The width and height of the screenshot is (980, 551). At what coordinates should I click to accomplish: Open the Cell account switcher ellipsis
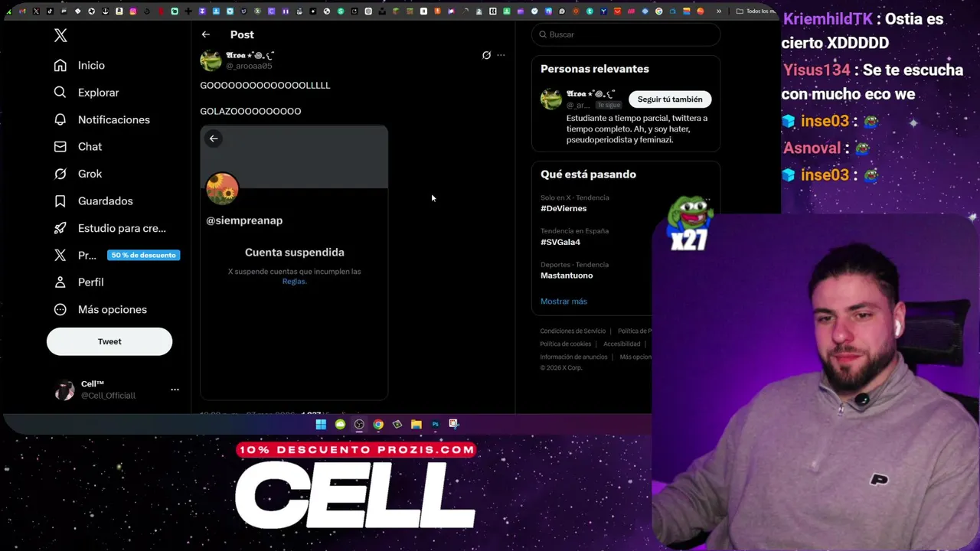coord(175,390)
